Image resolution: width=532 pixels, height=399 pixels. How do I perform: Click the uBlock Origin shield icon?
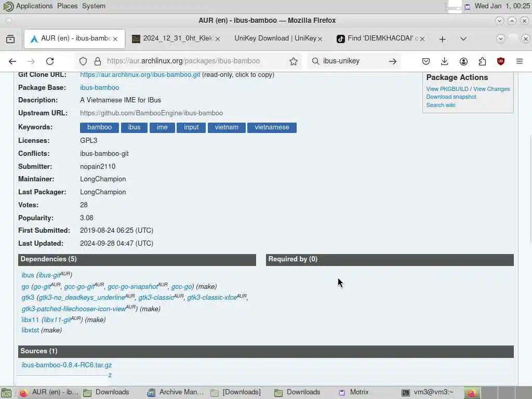(x=501, y=61)
